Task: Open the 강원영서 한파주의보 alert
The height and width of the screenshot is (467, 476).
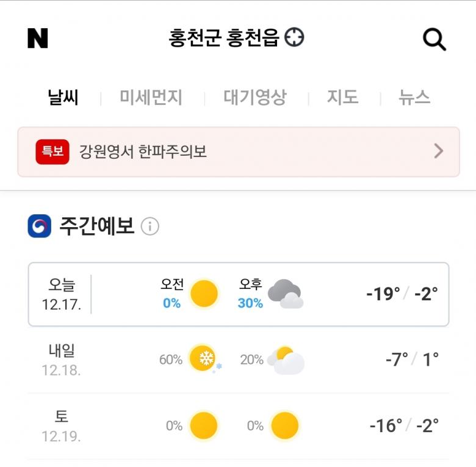Action: [143, 151]
